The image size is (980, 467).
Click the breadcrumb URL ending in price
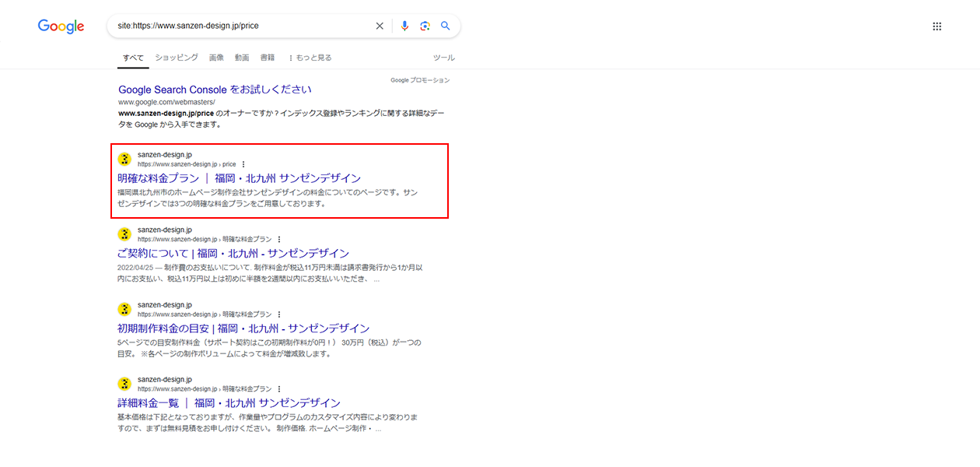(x=187, y=164)
